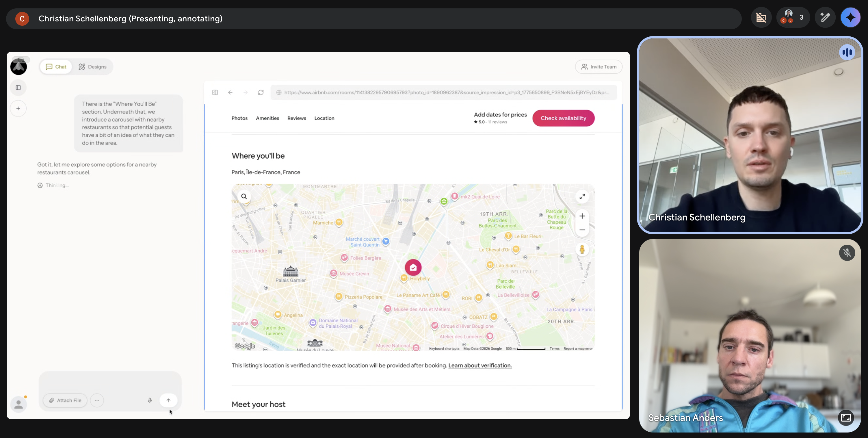Turn off the camera-off indicator button
This screenshot has height=438, width=868.
click(x=761, y=17)
